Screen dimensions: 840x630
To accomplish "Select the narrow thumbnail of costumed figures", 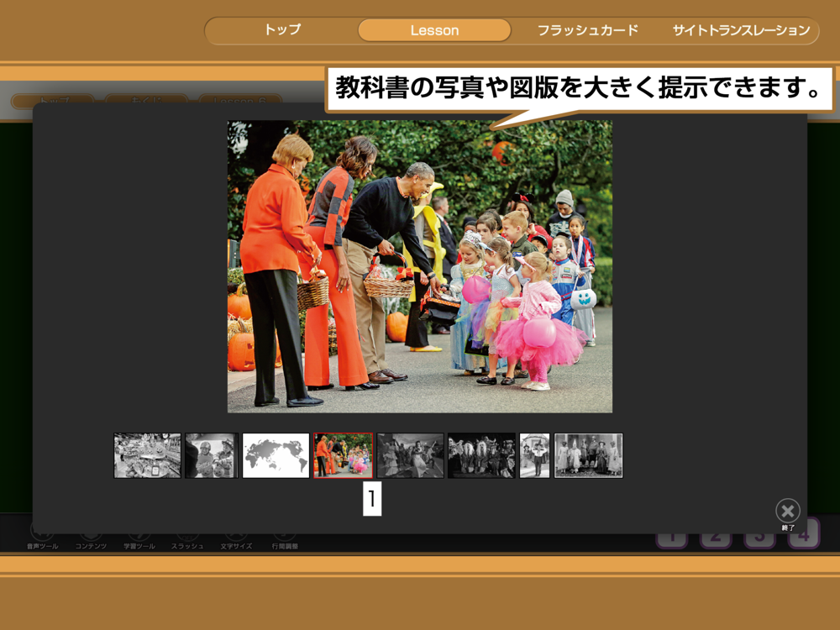I will [x=534, y=455].
